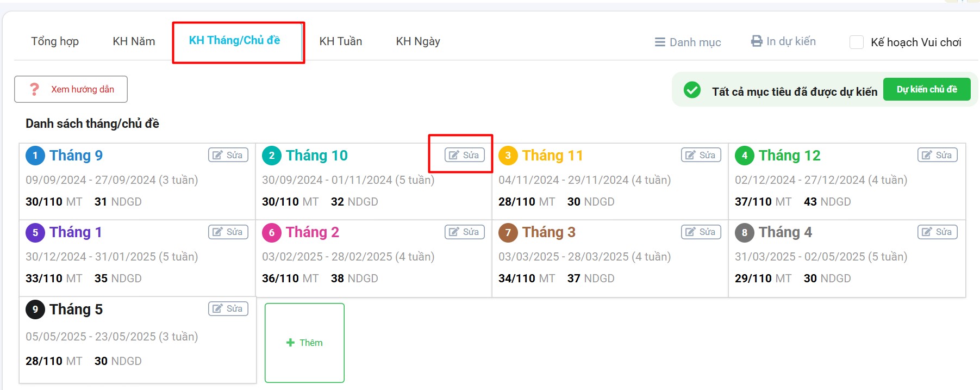Click Sửa button for Tháng 10
The width and height of the screenshot is (980, 390).
[x=464, y=155]
